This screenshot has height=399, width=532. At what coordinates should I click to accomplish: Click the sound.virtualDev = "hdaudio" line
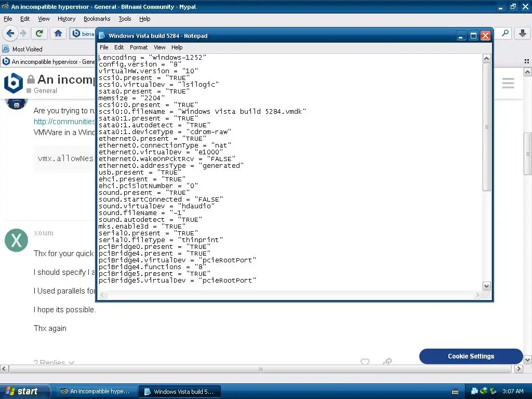point(156,206)
